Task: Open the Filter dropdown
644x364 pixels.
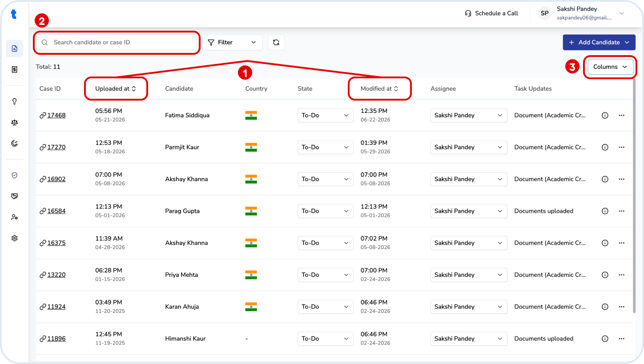Action: (232, 42)
